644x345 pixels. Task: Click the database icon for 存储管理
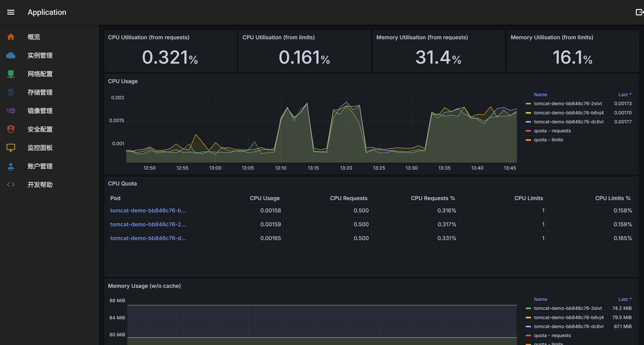pyautogui.click(x=11, y=92)
